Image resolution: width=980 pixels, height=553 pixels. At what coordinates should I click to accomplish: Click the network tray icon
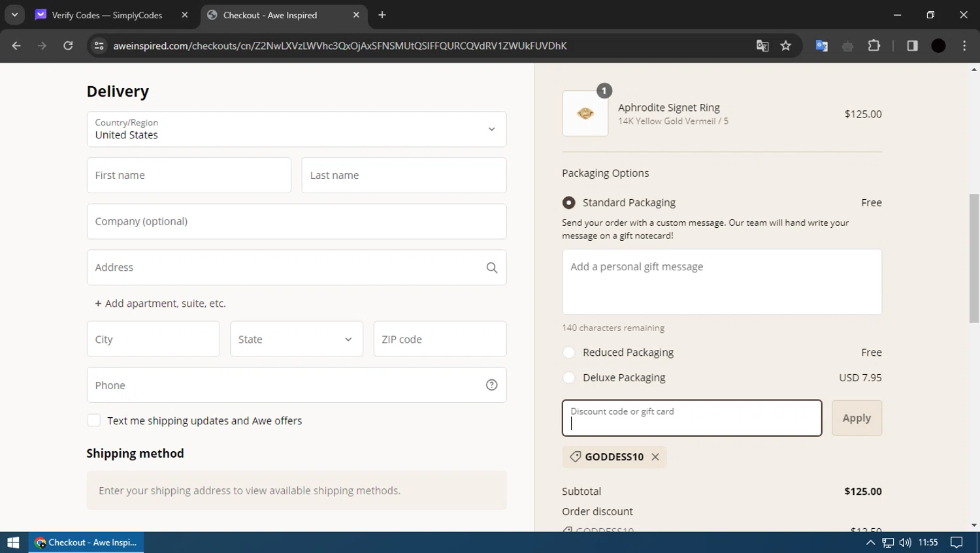(x=888, y=543)
